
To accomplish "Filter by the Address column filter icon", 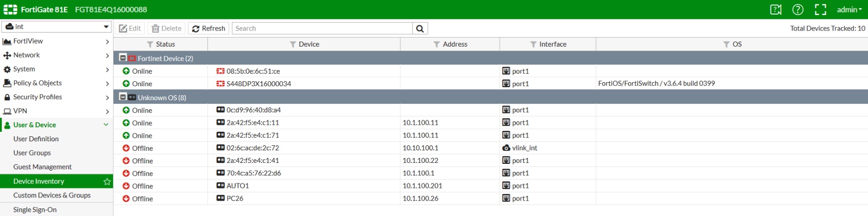I will pyautogui.click(x=437, y=45).
